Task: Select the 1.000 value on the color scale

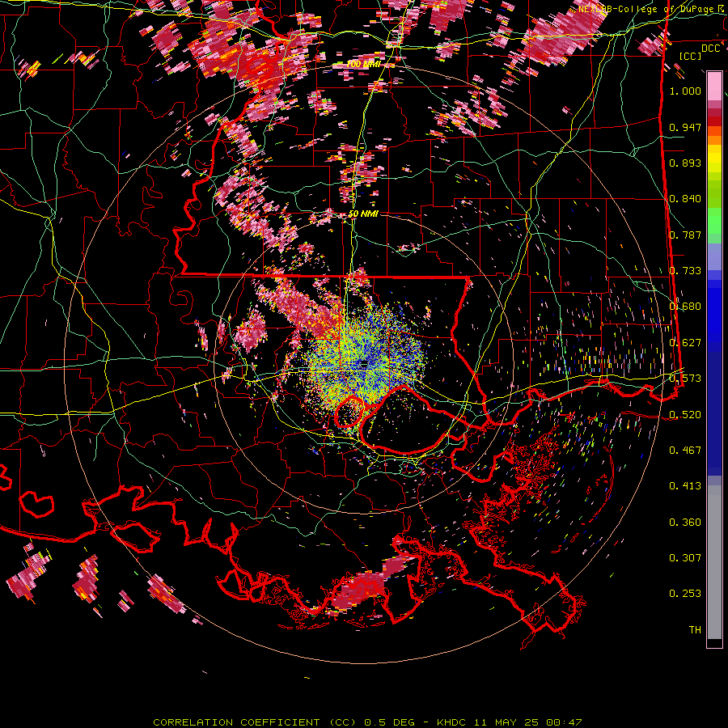Action: click(685, 91)
